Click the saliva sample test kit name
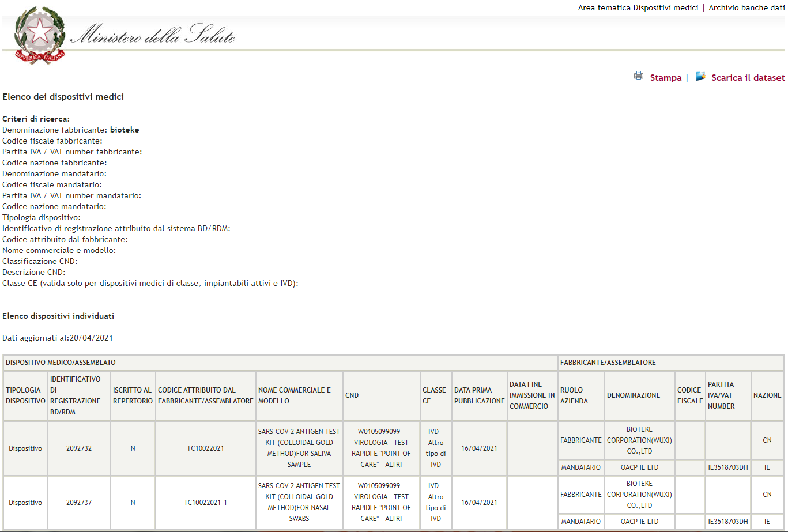788x532 pixels. (x=299, y=448)
